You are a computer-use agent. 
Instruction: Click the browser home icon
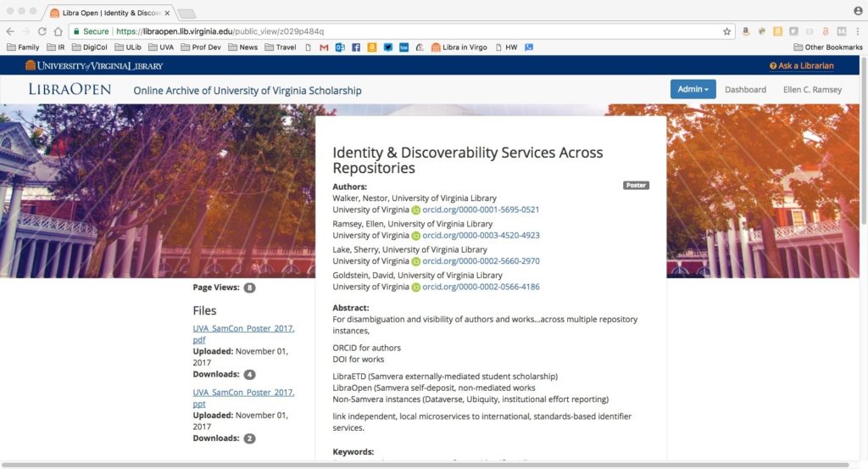pos(58,31)
